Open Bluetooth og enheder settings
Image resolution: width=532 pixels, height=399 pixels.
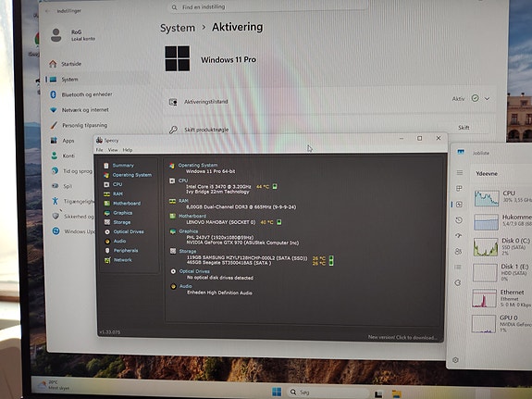coord(87,94)
